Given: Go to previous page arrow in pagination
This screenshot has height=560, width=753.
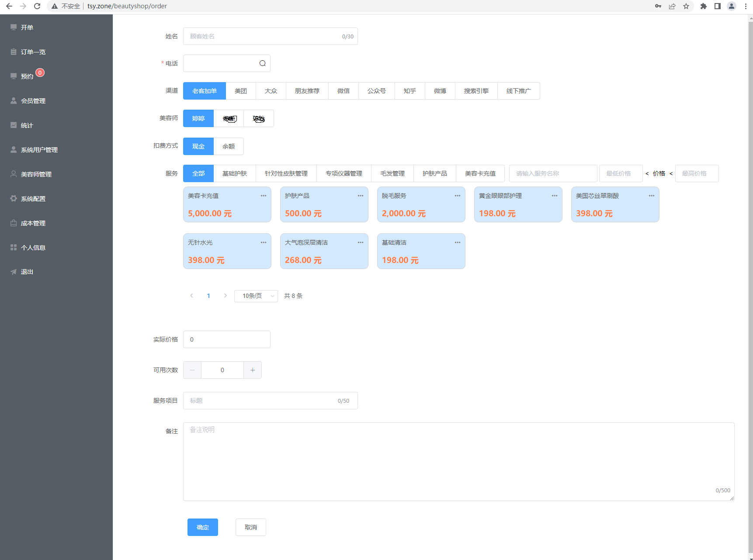Looking at the screenshot, I should 191,296.
